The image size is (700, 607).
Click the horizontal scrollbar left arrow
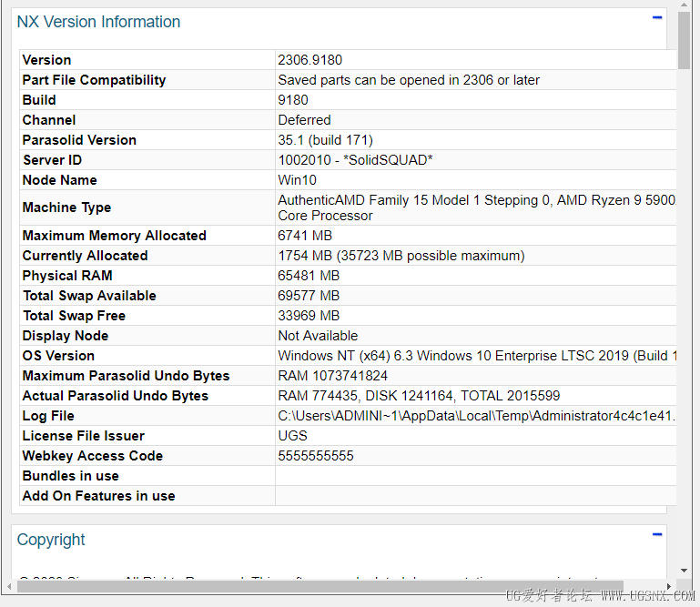(x=9, y=586)
